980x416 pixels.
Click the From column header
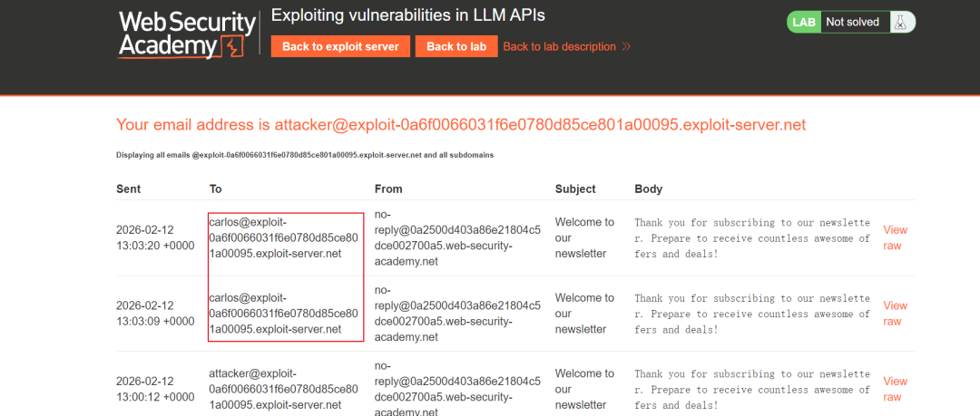[388, 189]
